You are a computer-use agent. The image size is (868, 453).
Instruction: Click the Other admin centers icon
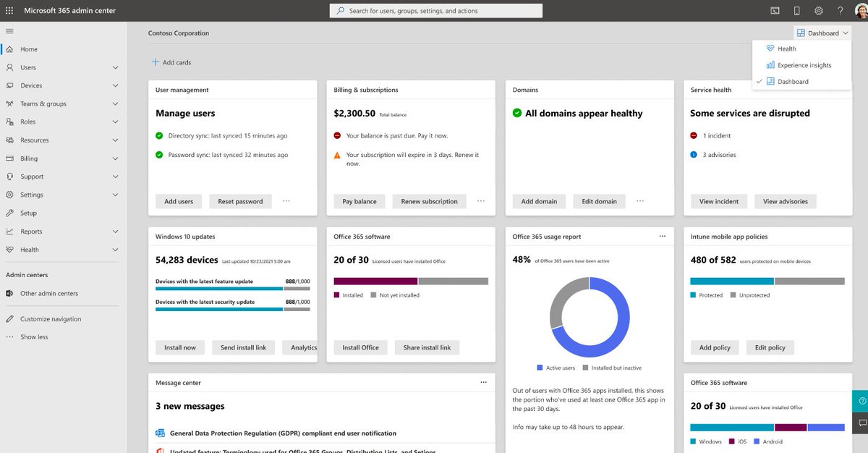9,293
